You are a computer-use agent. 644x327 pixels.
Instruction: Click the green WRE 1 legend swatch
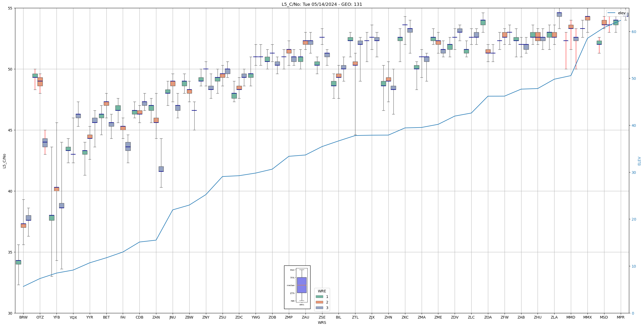319,297
